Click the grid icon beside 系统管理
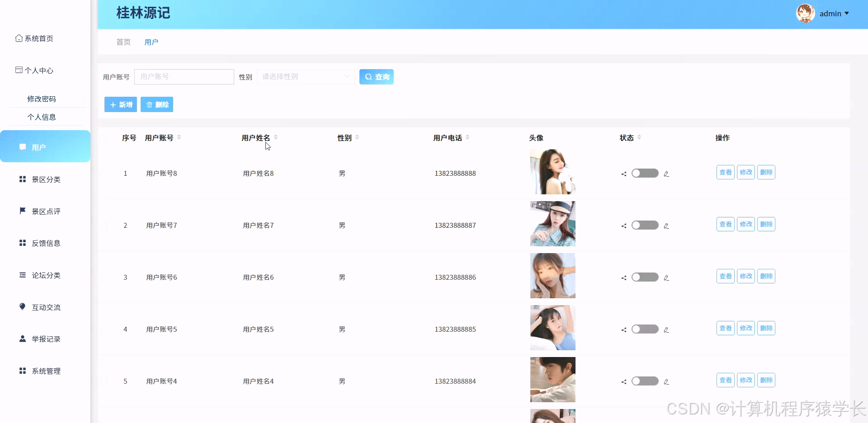868x423 pixels. coord(23,371)
